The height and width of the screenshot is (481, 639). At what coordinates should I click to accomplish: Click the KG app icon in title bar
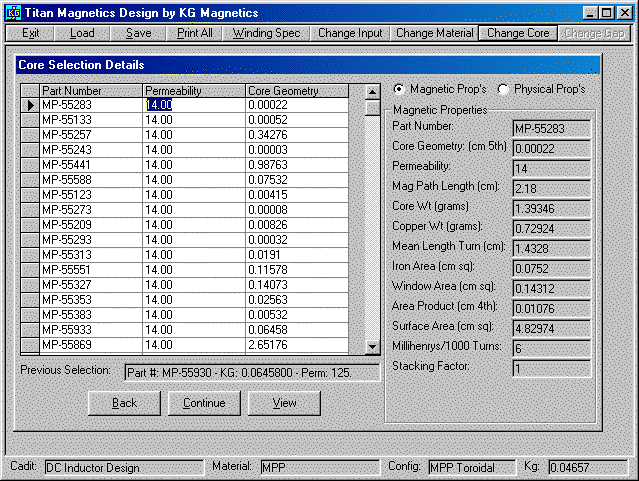click(x=13, y=13)
